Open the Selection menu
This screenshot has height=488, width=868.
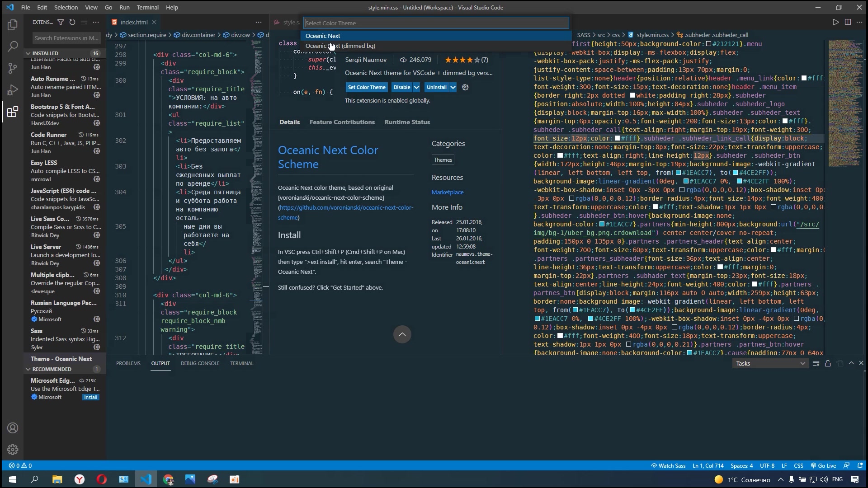(66, 7)
